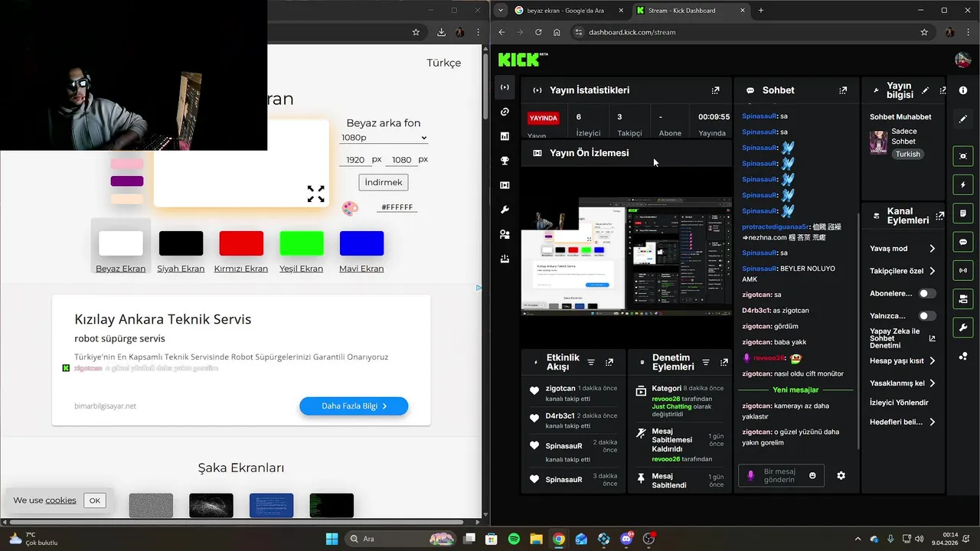This screenshot has height=551, width=980.
Task: Open the 1080p resolution dropdown
Action: pos(384,138)
